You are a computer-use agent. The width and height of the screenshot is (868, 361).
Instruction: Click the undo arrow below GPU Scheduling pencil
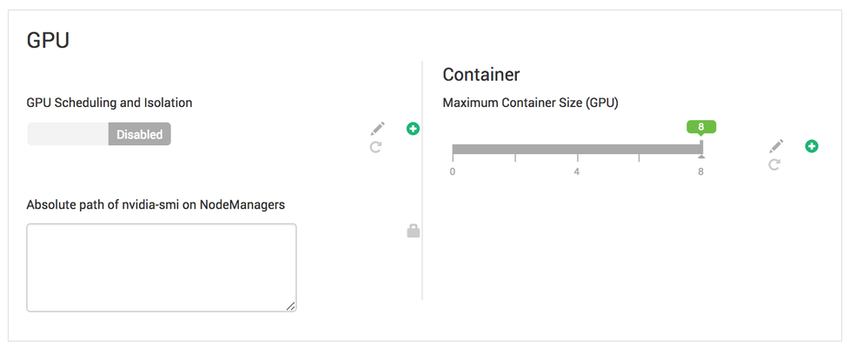click(375, 148)
